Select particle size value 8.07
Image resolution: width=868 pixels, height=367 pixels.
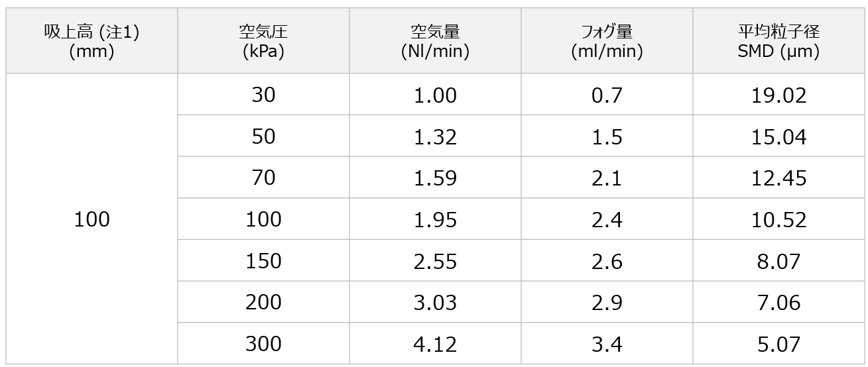tap(778, 260)
